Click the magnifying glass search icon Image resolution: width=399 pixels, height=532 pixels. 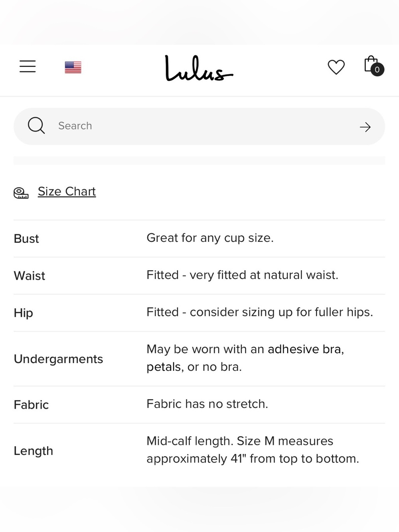36,126
